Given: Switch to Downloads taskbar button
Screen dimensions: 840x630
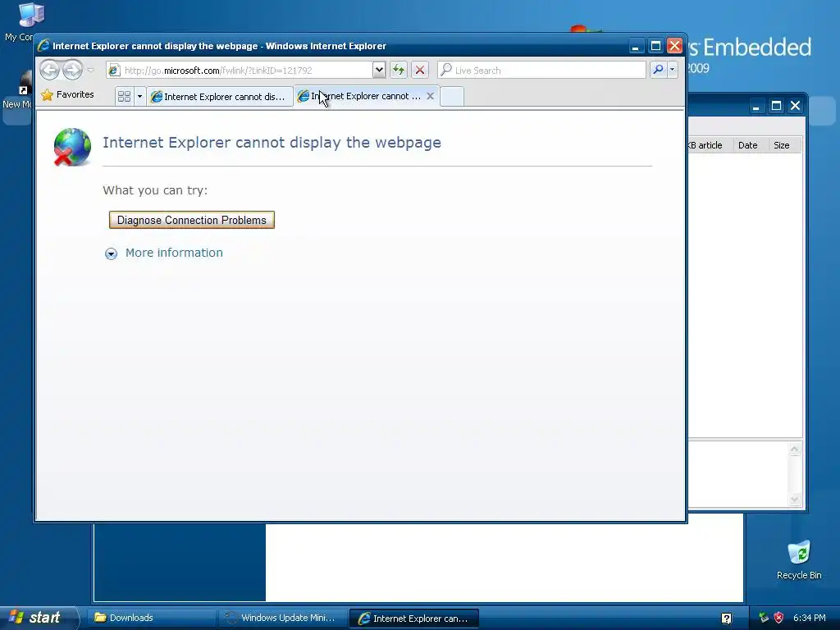Looking at the screenshot, I should (152, 618).
